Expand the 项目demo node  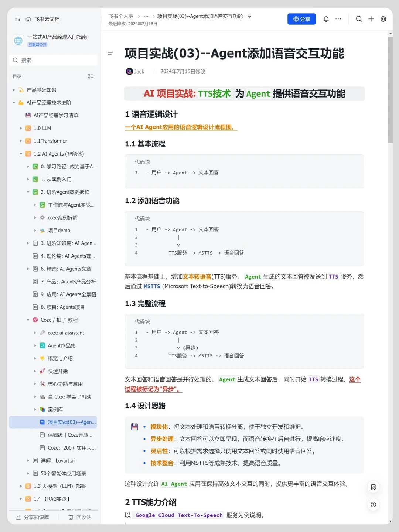35,231
